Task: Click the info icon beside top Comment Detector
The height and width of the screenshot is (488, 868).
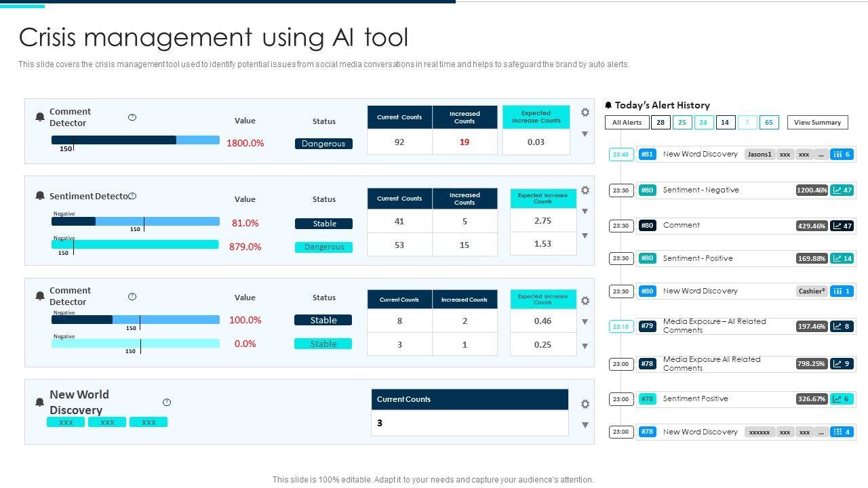Action: [132, 117]
